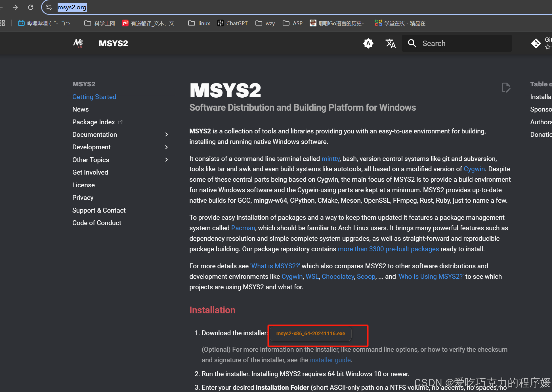The image size is (552, 392).
Task: Click the browser forward arrow
Action: (15, 7)
